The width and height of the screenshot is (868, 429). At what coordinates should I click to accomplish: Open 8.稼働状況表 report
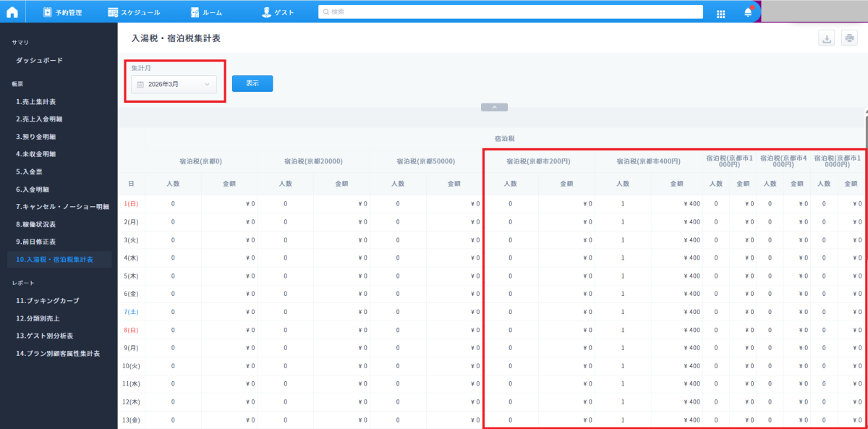click(36, 224)
